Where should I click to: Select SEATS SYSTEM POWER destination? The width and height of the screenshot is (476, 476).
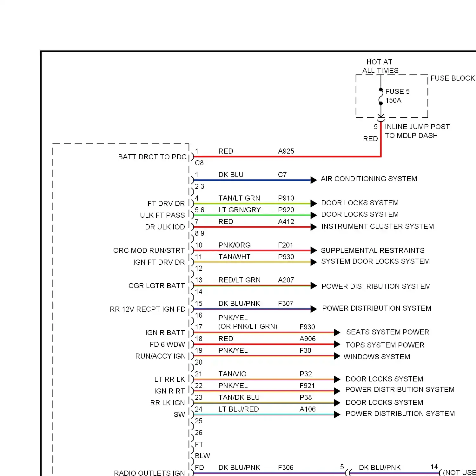[387, 332]
